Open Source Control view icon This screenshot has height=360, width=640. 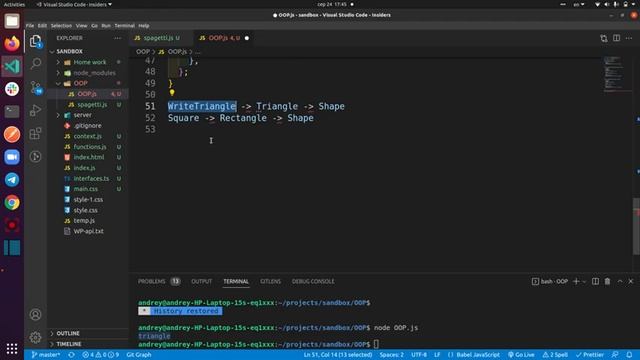[x=36, y=87]
